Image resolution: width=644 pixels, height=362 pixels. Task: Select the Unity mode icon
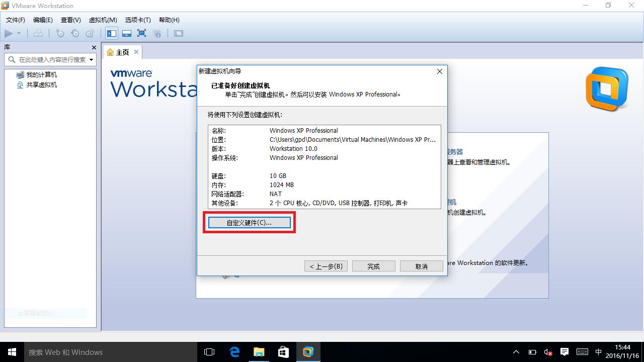click(x=157, y=33)
